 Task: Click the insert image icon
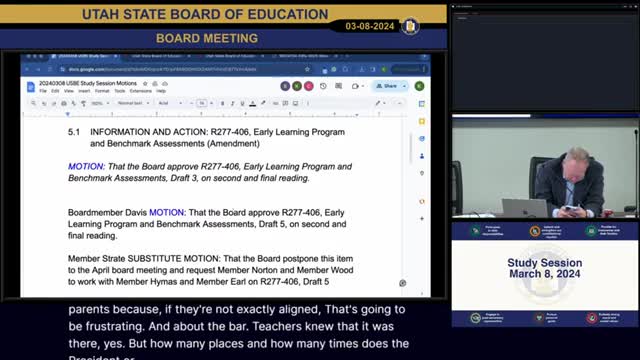[296, 103]
